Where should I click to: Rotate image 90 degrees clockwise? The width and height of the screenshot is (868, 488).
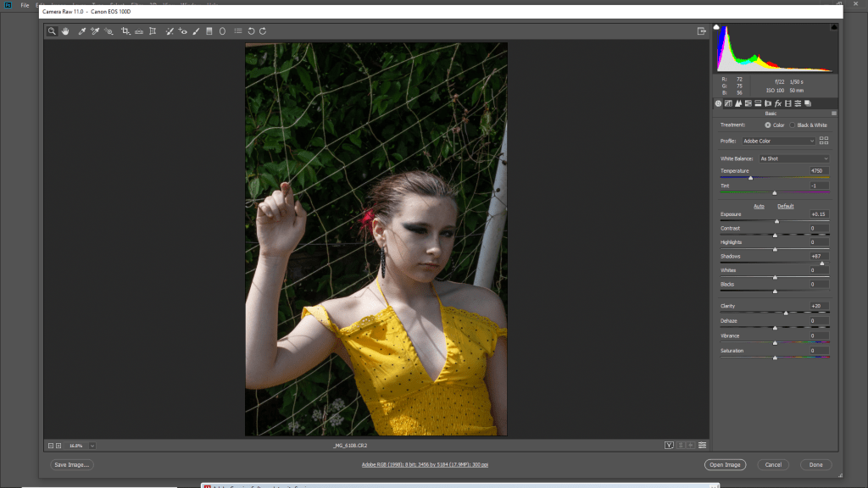pos(263,31)
